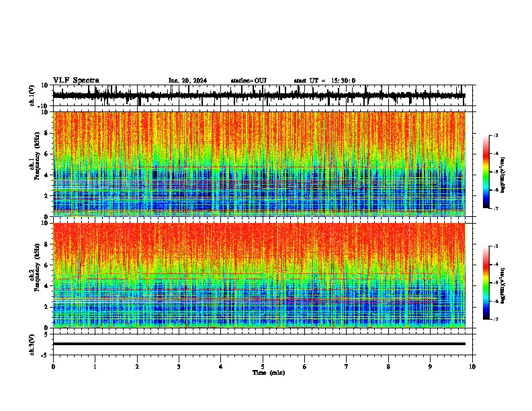Image resolution: width=532 pixels, height=411 pixels.
Task: Click the "6" kHz tick of ch.2 spectrogram
Action: [x=46, y=265]
